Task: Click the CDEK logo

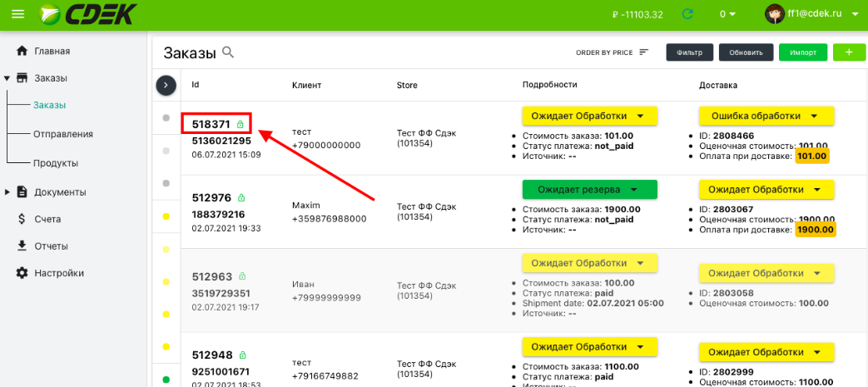Action: tap(88, 14)
